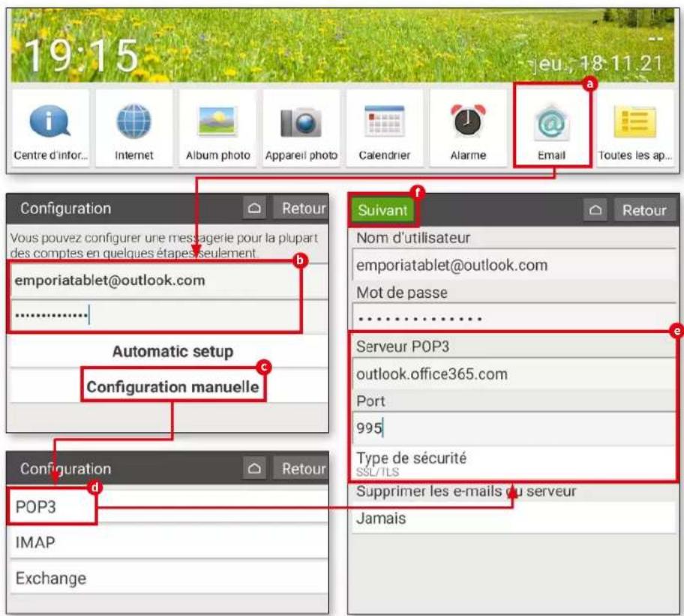Open the Album photo app
Image resolution: width=684 pixels, height=616 pixels.
pos(217,128)
